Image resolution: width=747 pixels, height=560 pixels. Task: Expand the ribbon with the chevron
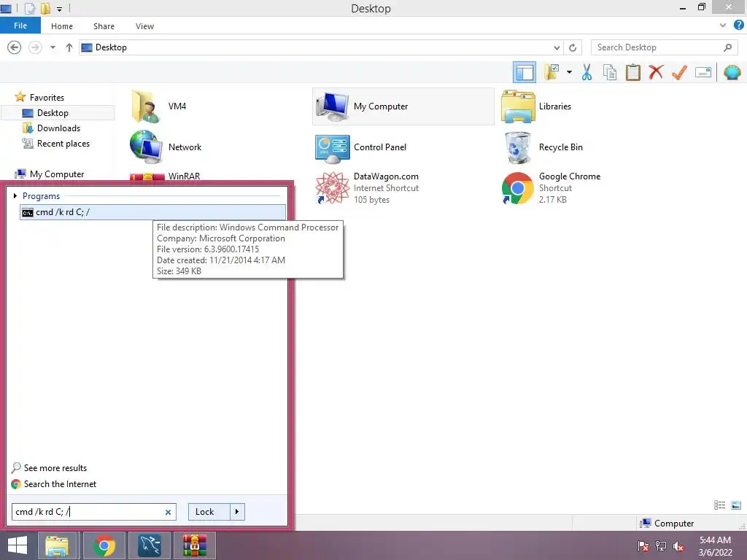click(723, 26)
